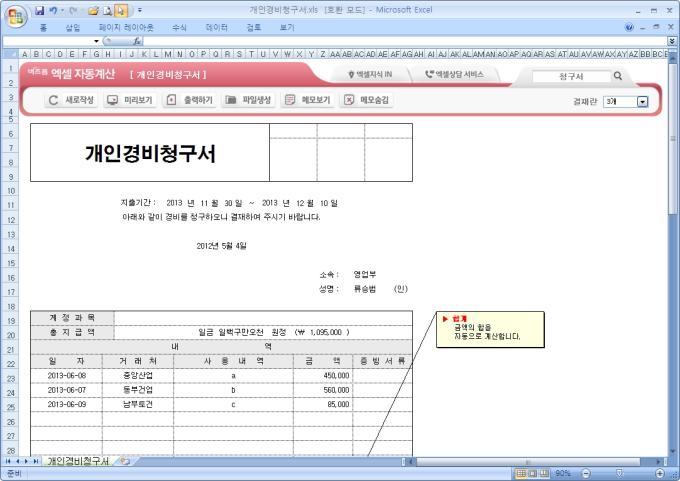Open the Undo history dropdown arrow
Screen dimensions: 680x481
(x=62, y=10)
